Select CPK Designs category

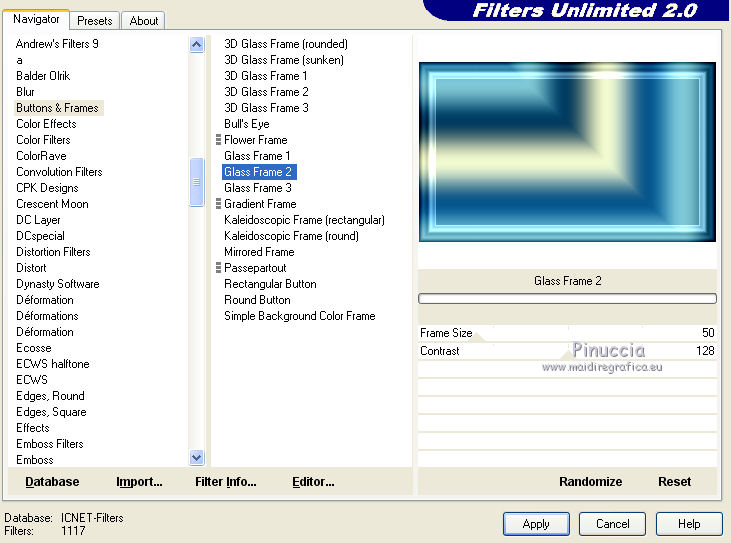click(x=47, y=188)
